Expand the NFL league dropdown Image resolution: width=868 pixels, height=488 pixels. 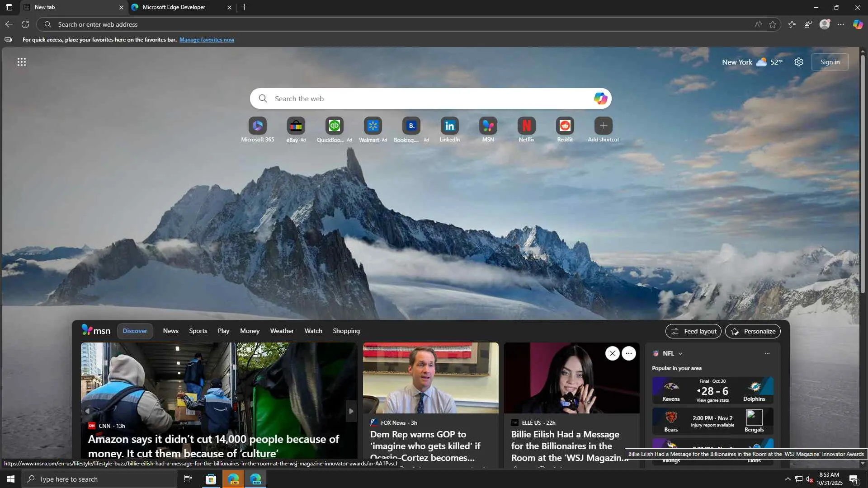pyautogui.click(x=680, y=354)
